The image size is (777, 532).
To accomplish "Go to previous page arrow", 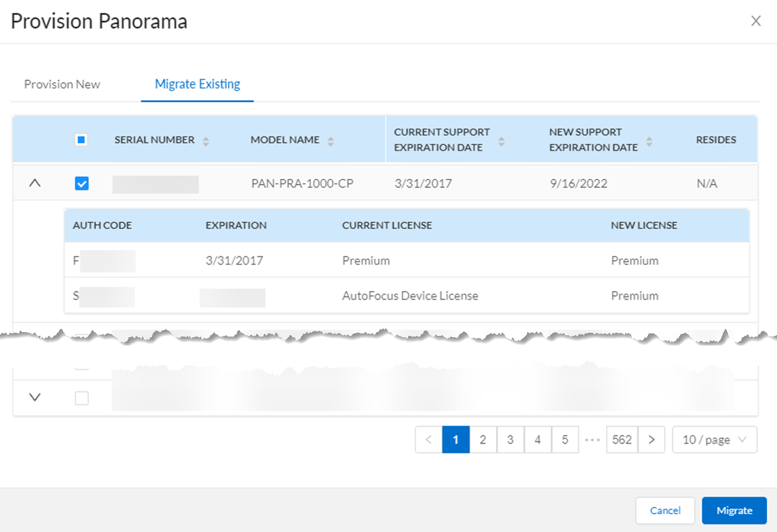I will (x=429, y=439).
